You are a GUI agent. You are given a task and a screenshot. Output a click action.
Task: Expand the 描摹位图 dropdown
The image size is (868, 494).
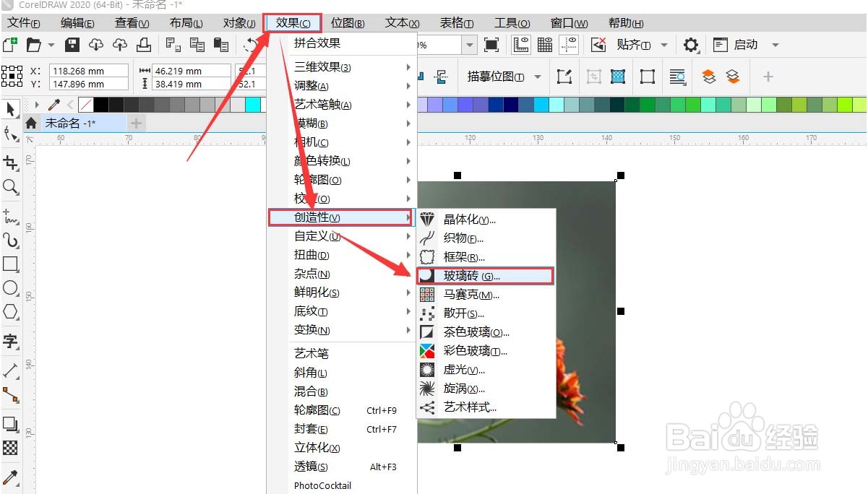538,76
